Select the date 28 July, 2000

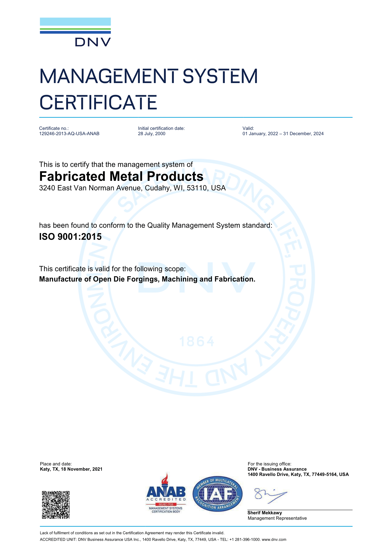(152, 134)
